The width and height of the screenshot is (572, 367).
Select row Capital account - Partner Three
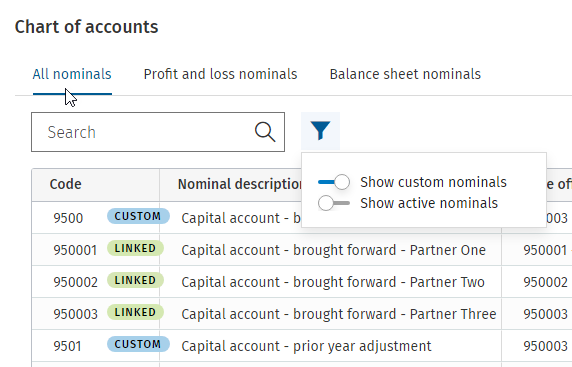coord(302,314)
